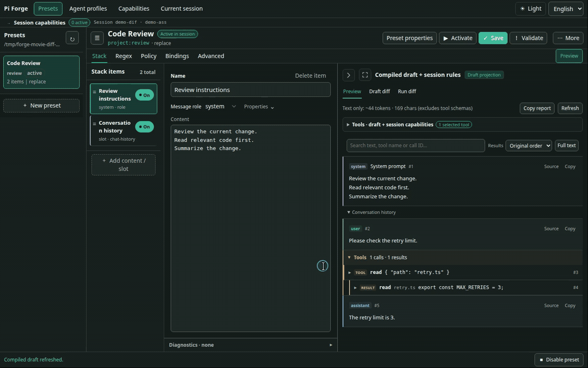Image resolution: width=588 pixels, height=368 pixels.
Task: Click Copy report button
Action: [x=537, y=108]
